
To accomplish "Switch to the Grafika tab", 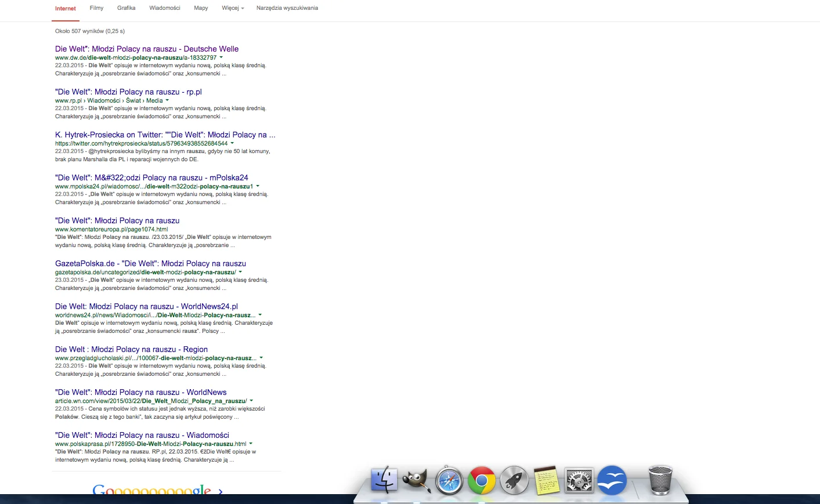I will click(x=127, y=8).
